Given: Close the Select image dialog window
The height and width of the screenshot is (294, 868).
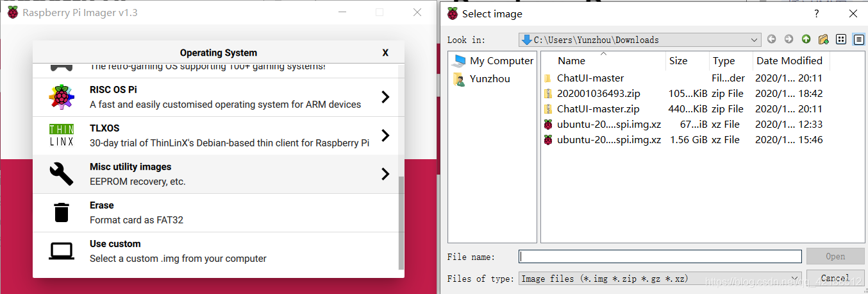Looking at the screenshot, I should click(853, 13).
